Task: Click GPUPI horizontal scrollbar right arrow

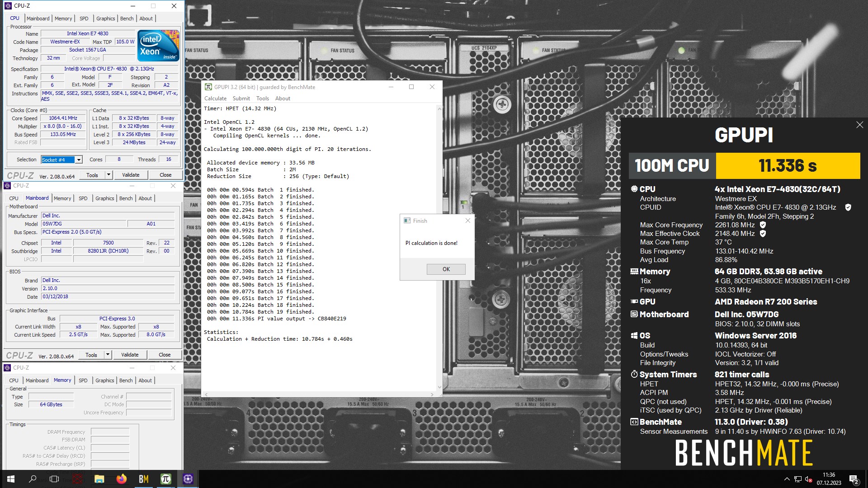Action: 432,394
